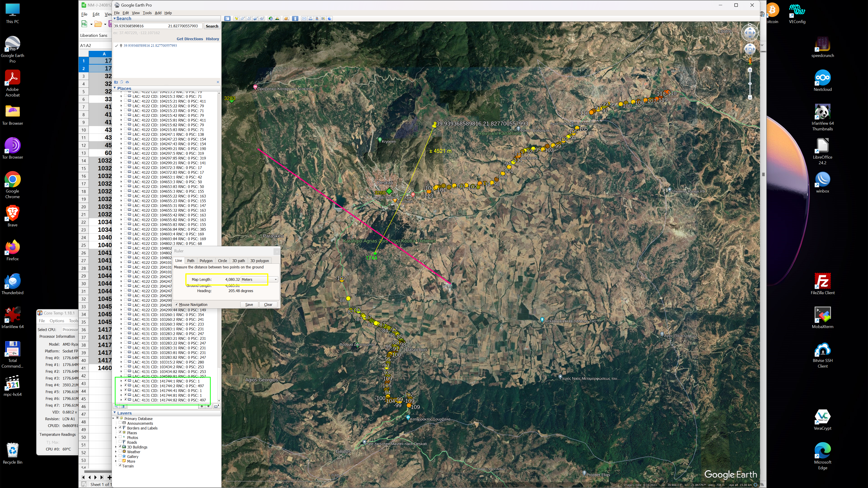868x488 pixels.
Task: Click the Email envelope toolbar icon
Action: pos(304,19)
